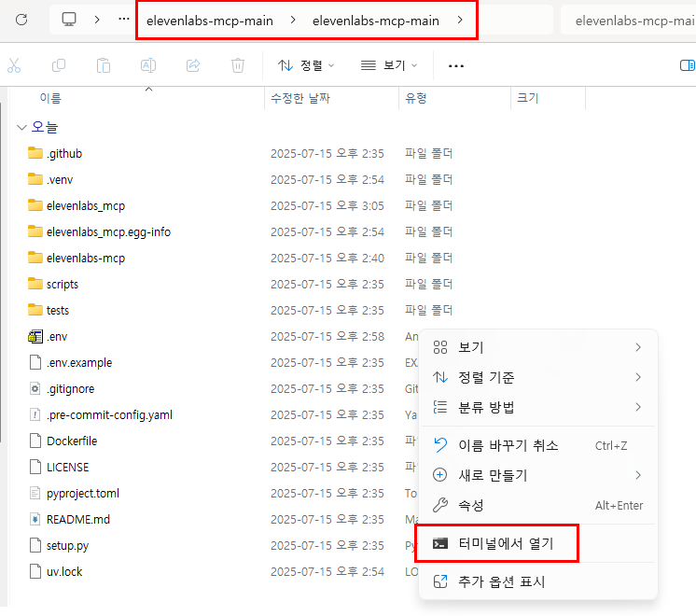Select the .env.example file icon
Image resolution: width=696 pixels, height=616 pixels.
pyautogui.click(x=35, y=362)
